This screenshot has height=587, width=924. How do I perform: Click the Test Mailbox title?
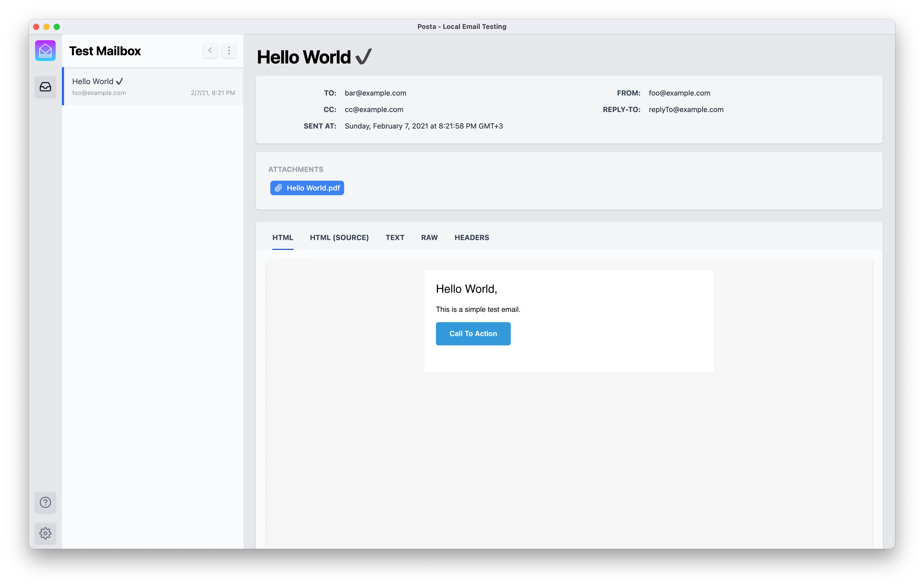[105, 51]
